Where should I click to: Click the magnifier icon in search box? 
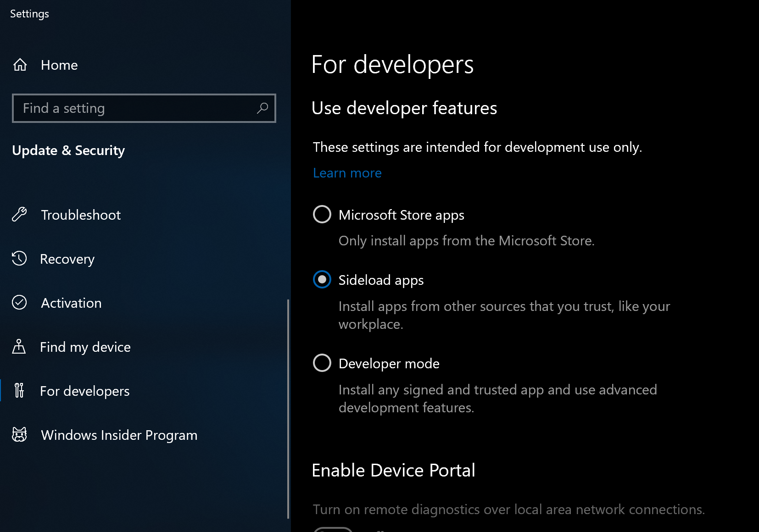(x=262, y=108)
